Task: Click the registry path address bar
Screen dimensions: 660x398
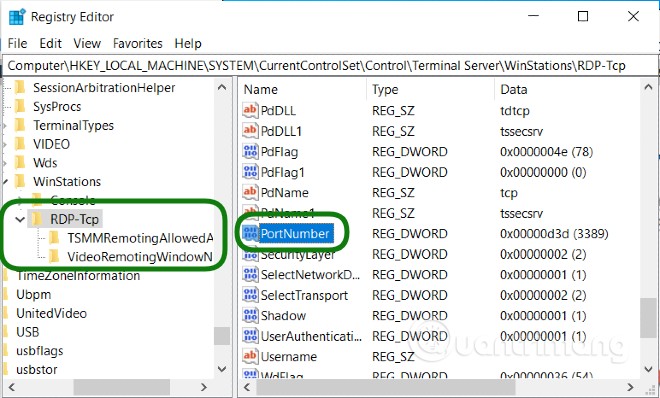Action: tap(330, 66)
